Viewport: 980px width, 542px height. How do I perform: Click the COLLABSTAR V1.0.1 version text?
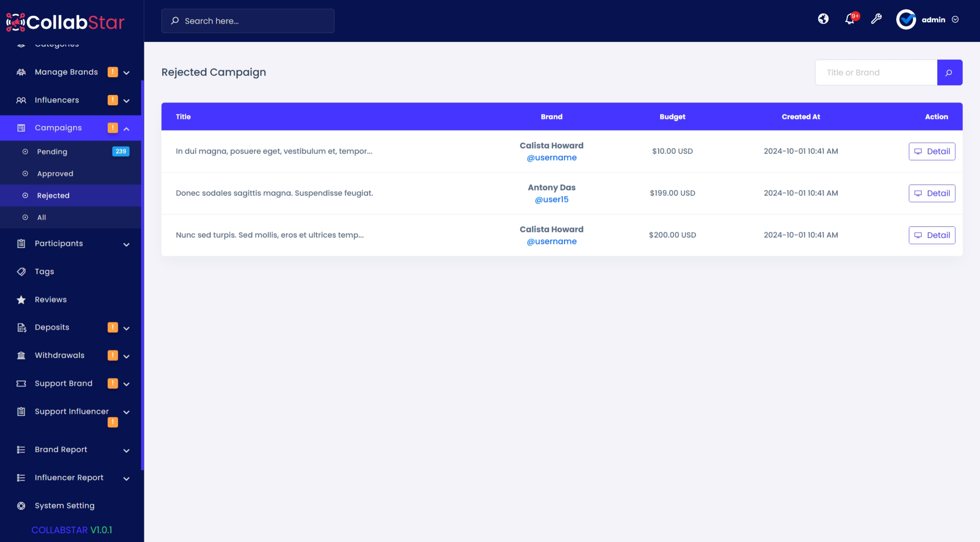72,530
